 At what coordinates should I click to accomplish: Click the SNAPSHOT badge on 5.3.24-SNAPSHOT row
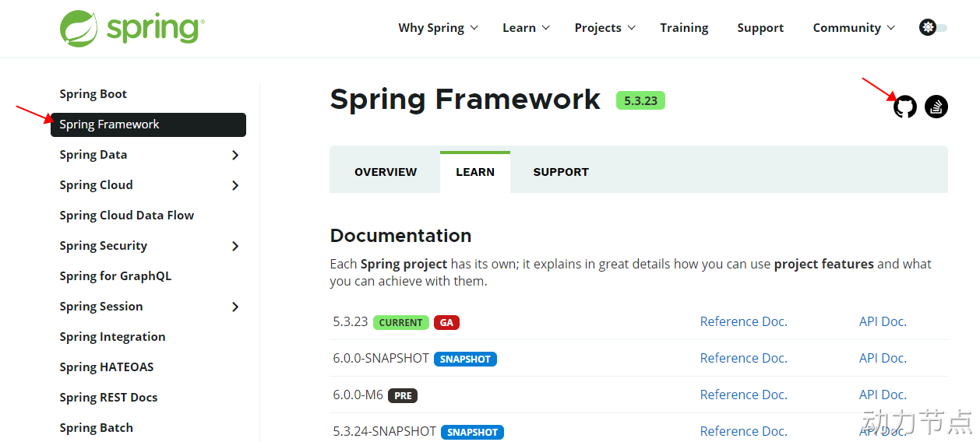coord(472,433)
